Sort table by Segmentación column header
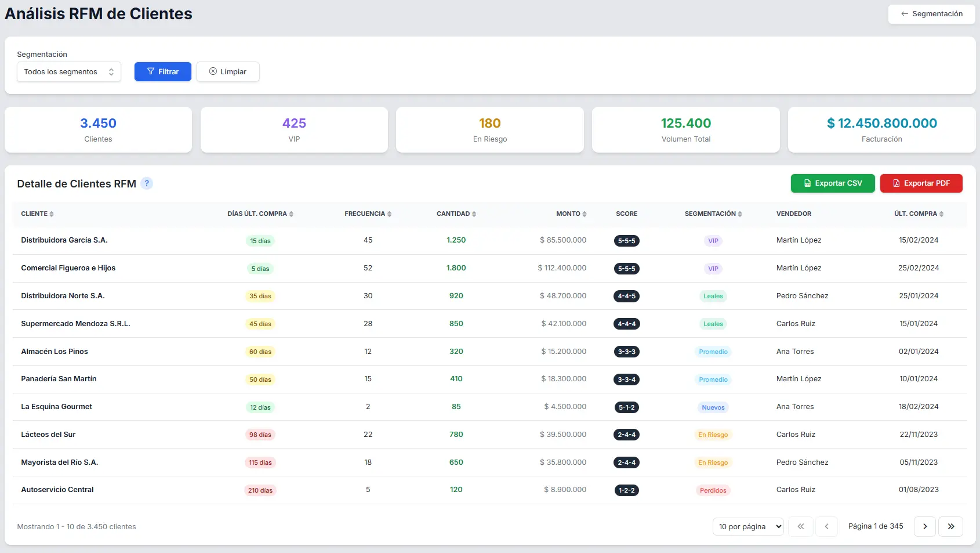The height and width of the screenshot is (553, 980). pos(713,214)
